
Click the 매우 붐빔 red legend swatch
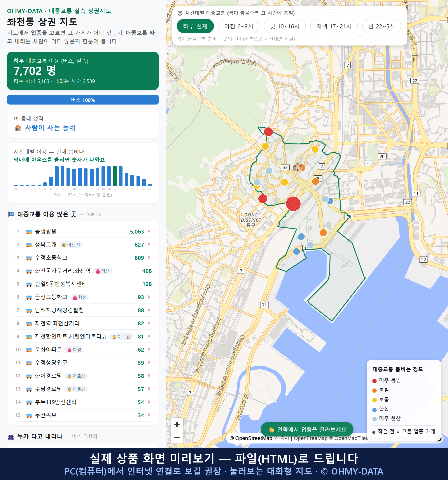[x=374, y=381]
